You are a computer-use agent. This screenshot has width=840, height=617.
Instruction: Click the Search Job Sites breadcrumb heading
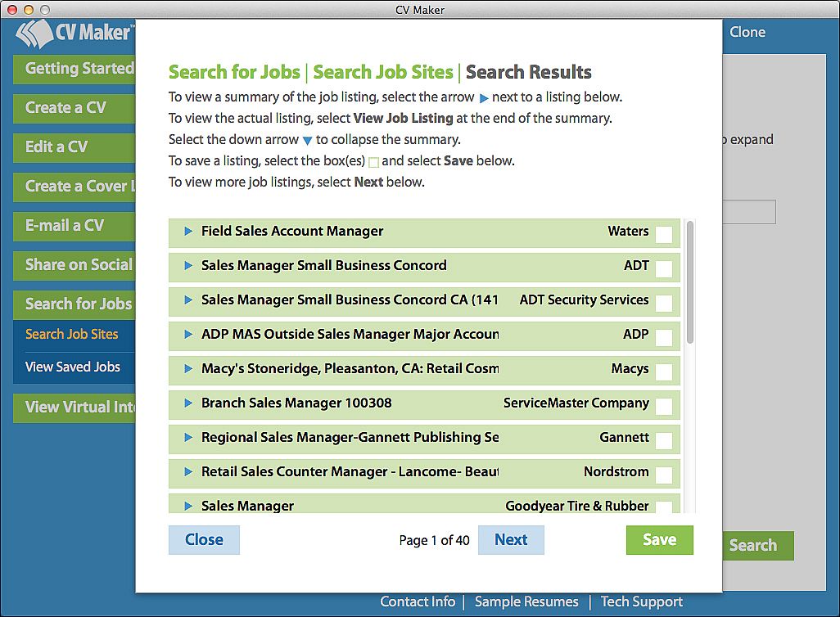(x=383, y=72)
